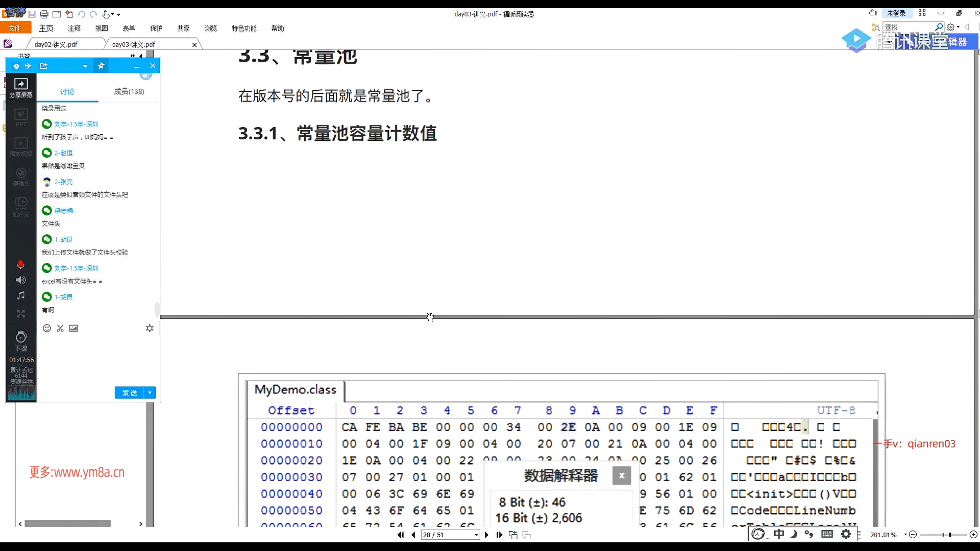The image size is (980, 551).
Task: Open the 注释 menu
Action: 75,29
